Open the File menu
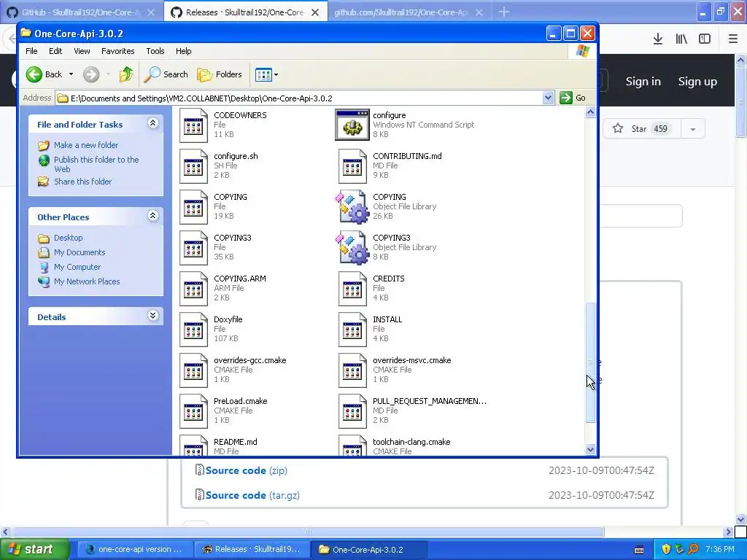The width and height of the screenshot is (747, 560). 31,51
